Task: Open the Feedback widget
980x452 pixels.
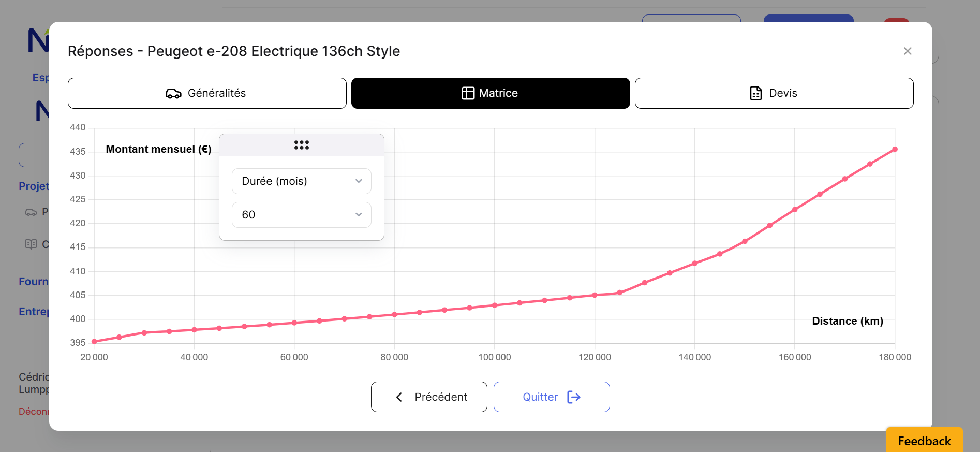Action: 925,440
